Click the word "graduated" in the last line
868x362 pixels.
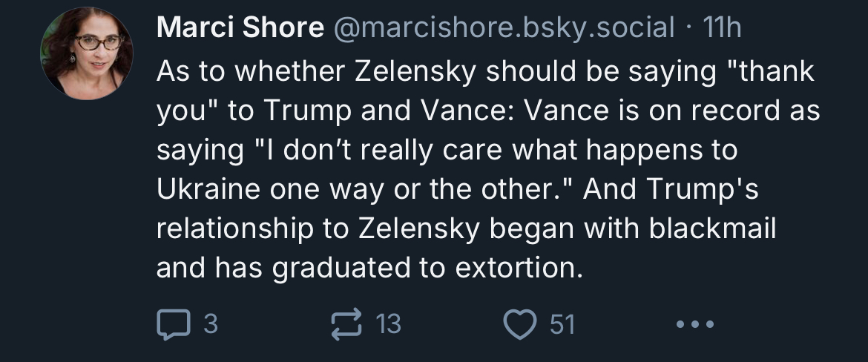[x=341, y=269]
